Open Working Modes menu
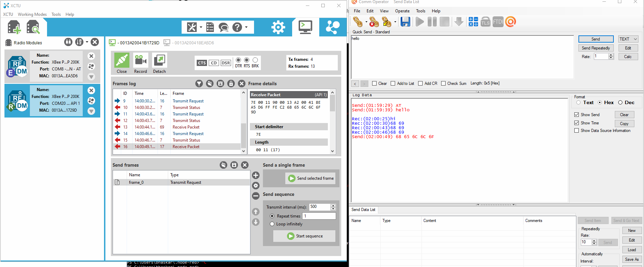The width and height of the screenshot is (644, 267). pyautogui.click(x=32, y=14)
